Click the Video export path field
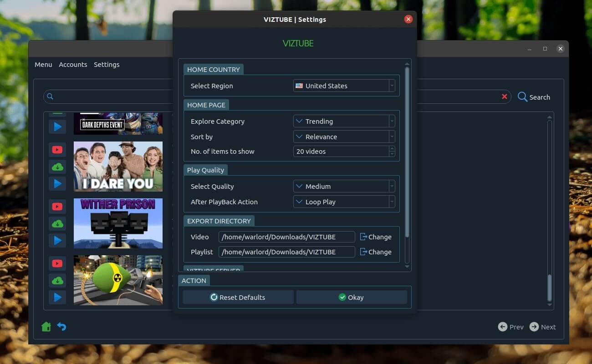Viewport: 592px width, 364px height. pos(286,237)
